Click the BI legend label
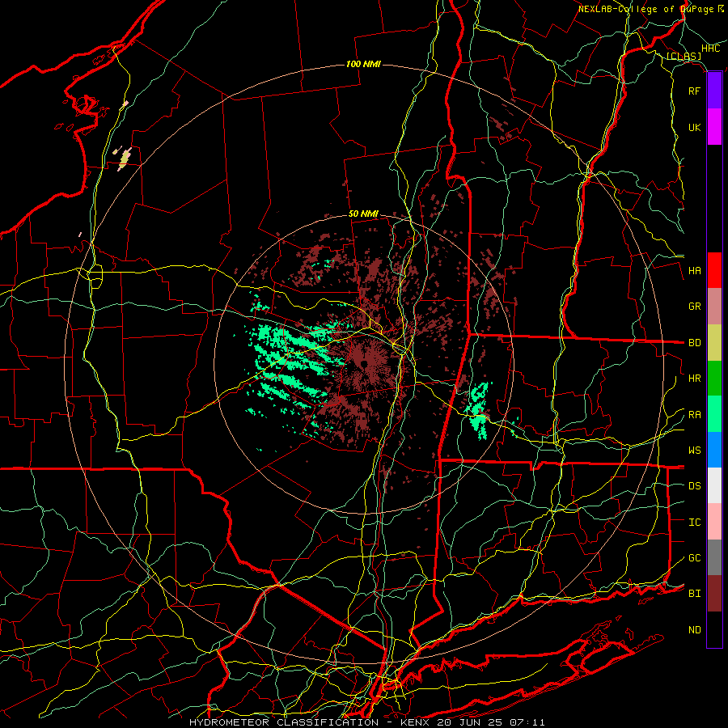This screenshot has height=728, width=728. (694, 594)
